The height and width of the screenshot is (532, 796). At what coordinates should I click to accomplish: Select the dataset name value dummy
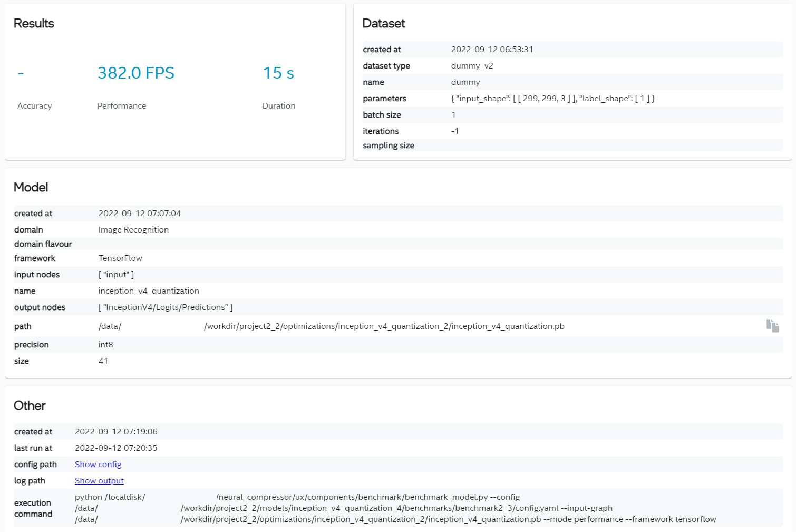point(465,82)
